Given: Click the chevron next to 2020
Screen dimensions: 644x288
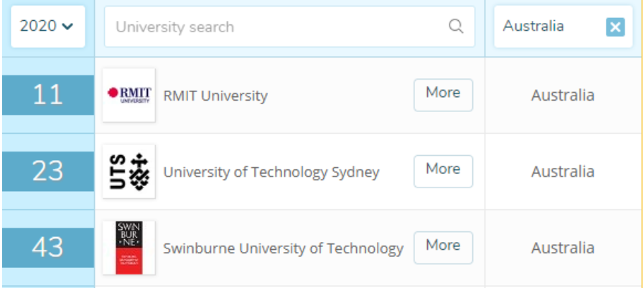Looking at the screenshot, I should coord(67,27).
